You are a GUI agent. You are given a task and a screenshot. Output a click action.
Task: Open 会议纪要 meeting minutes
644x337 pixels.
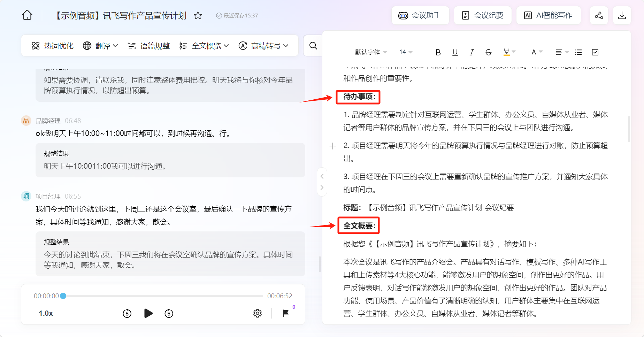pos(482,15)
